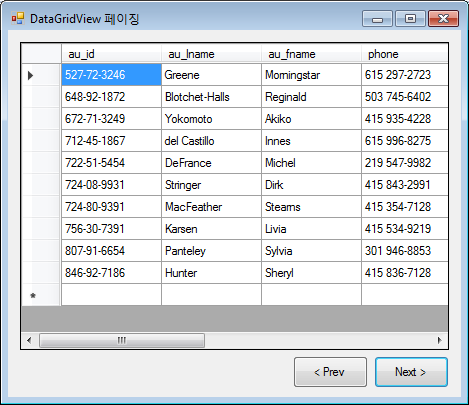Select cell 648-92-1872

pyautogui.click(x=111, y=97)
